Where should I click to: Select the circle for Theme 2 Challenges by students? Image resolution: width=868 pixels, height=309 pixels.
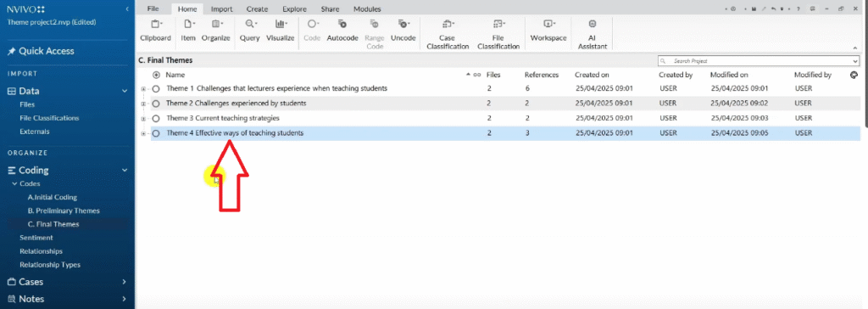pos(156,104)
